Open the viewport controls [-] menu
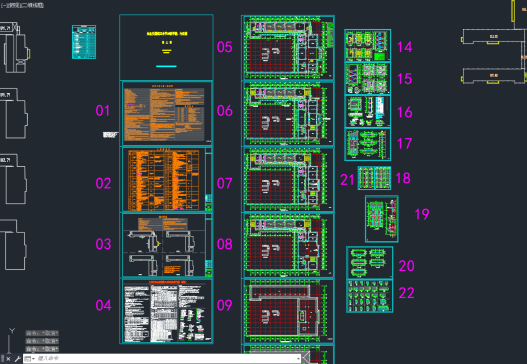 pyautogui.click(x=4, y=5)
